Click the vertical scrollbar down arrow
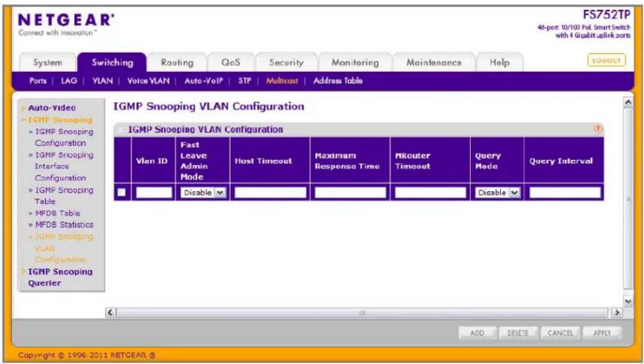 click(x=628, y=302)
